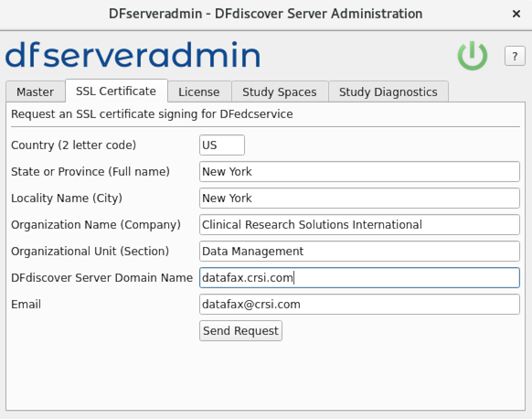Image resolution: width=532 pixels, height=419 pixels.
Task: Switch to the Master tab
Action: coord(36,91)
